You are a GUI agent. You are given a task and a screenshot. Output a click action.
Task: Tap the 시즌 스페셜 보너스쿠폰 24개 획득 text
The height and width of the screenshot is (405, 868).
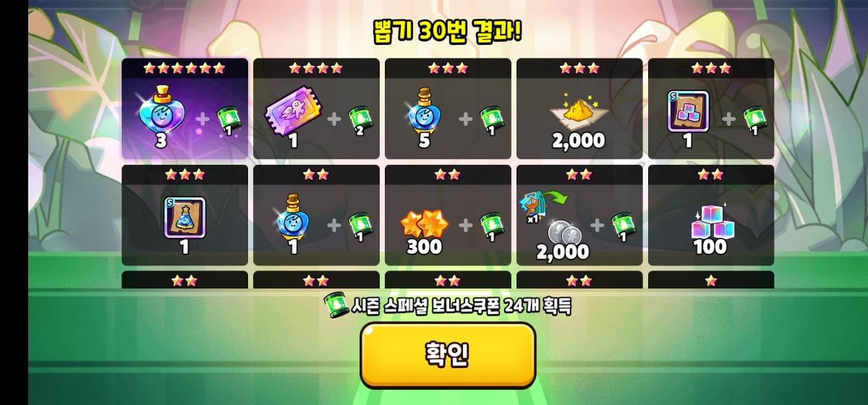[x=461, y=306]
